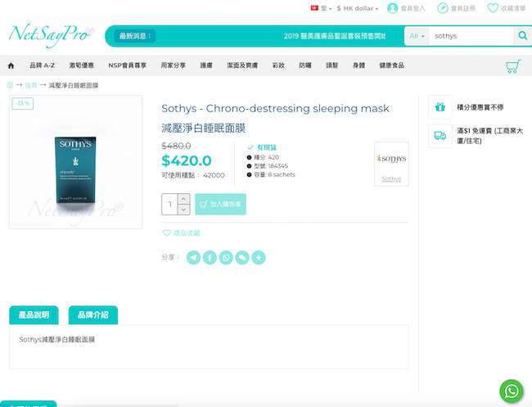The image size is (532, 407).
Task: Open the All category search dropdown
Action: point(417,36)
